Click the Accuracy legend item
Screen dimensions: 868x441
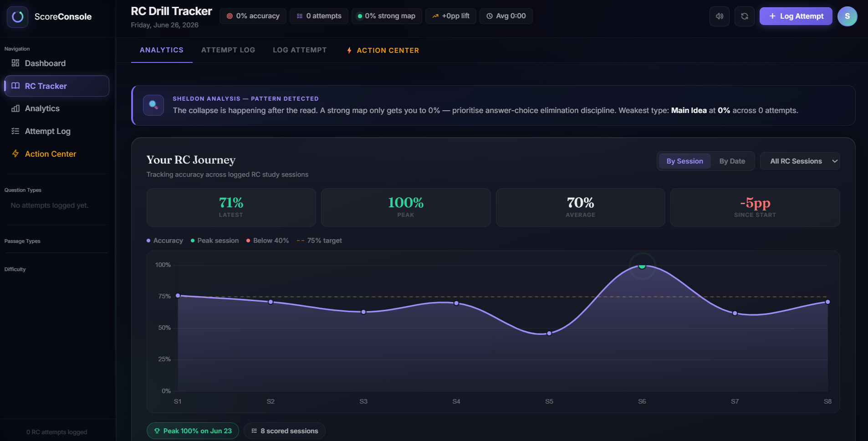pos(165,241)
